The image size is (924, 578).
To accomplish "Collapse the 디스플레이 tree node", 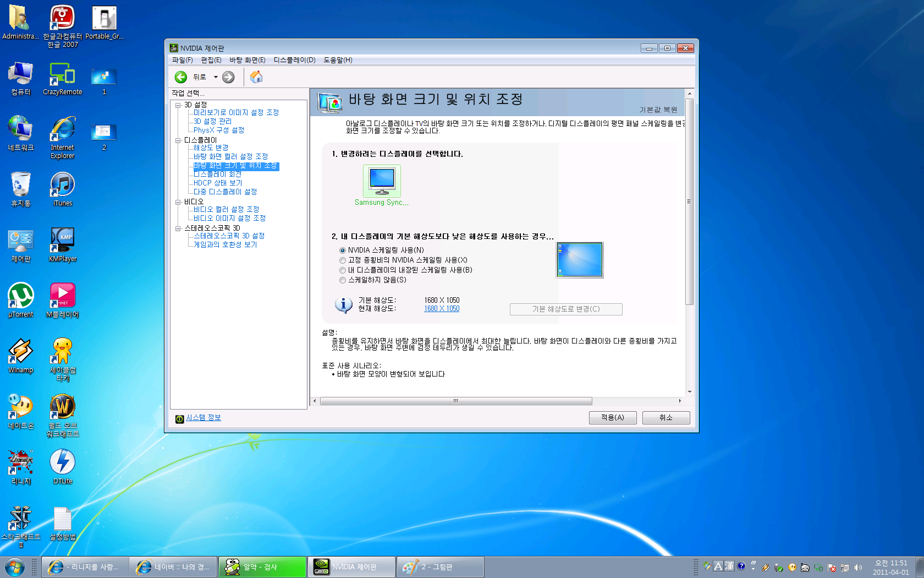I will tap(178, 140).
